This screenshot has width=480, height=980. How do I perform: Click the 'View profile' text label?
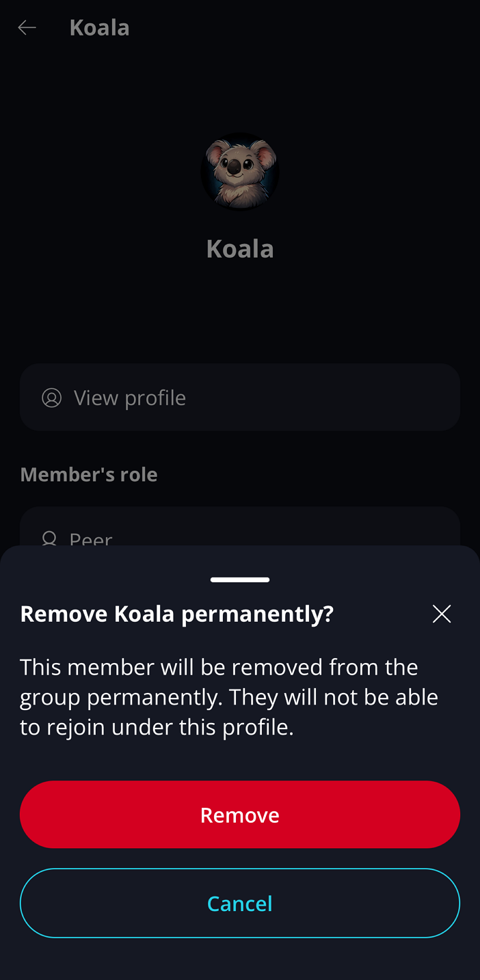click(x=130, y=398)
